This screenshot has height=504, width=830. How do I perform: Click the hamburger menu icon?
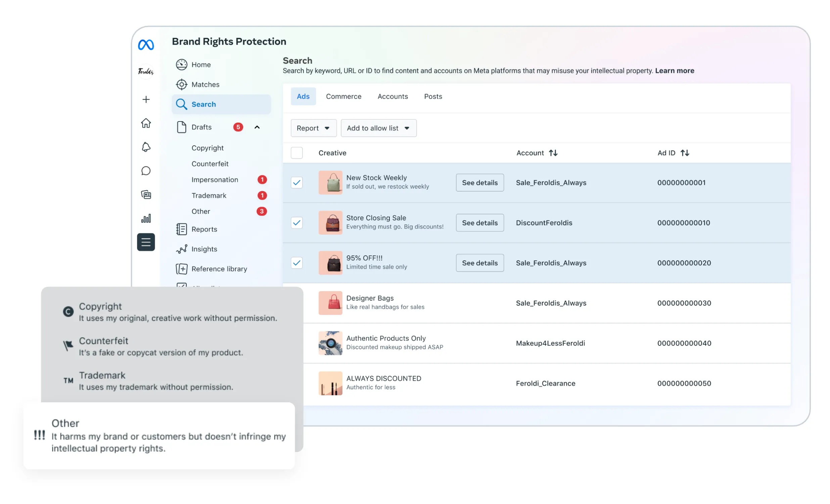click(146, 242)
